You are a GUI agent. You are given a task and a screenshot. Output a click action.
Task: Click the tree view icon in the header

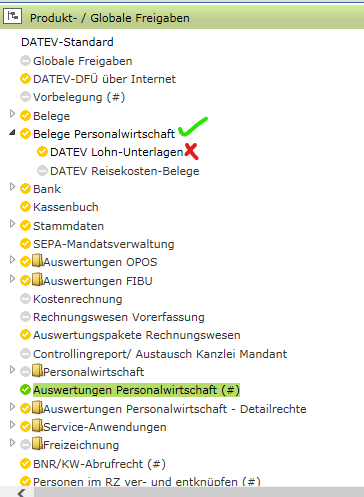tap(12, 16)
